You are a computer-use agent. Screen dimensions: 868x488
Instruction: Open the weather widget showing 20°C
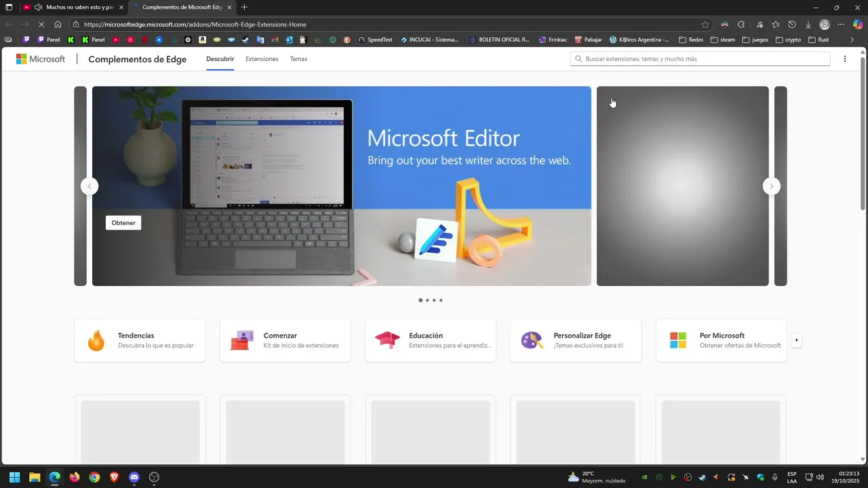point(597,477)
